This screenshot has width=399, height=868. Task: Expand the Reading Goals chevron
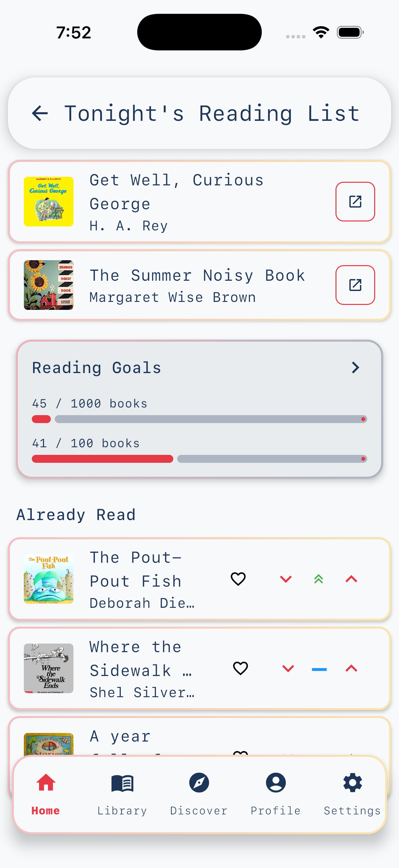(355, 367)
